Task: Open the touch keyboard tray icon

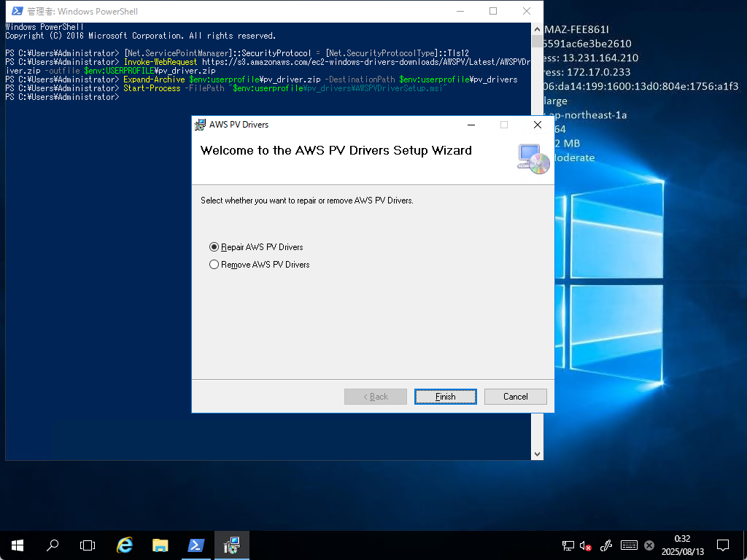Action: point(629,545)
